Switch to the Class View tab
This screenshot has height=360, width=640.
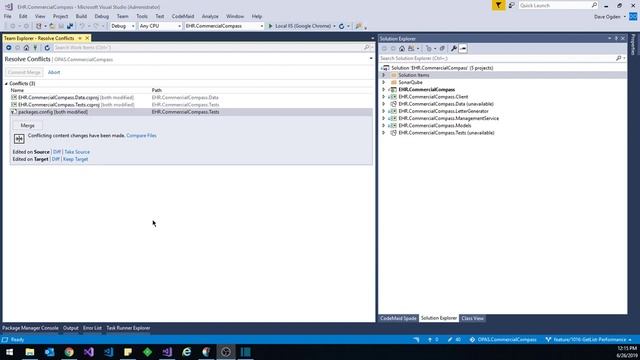tap(473, 318)
